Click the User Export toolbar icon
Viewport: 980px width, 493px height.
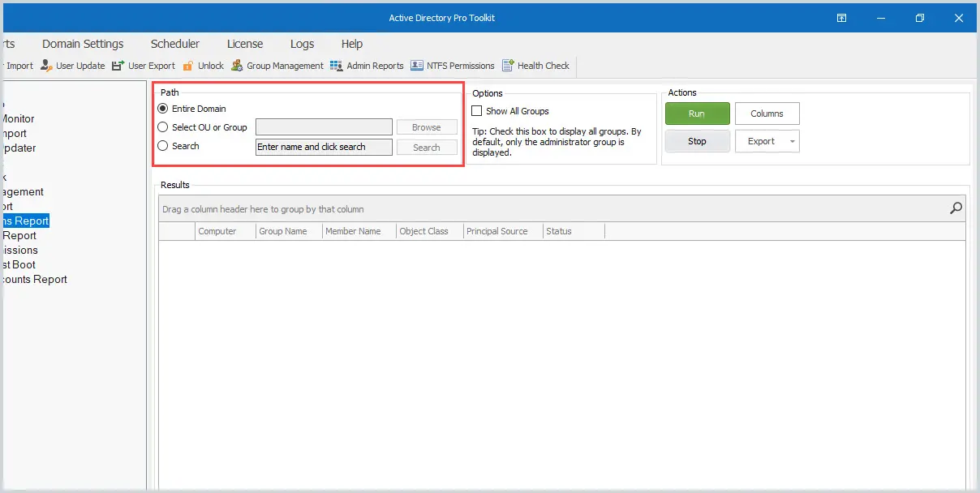click(x=118, y=66)
